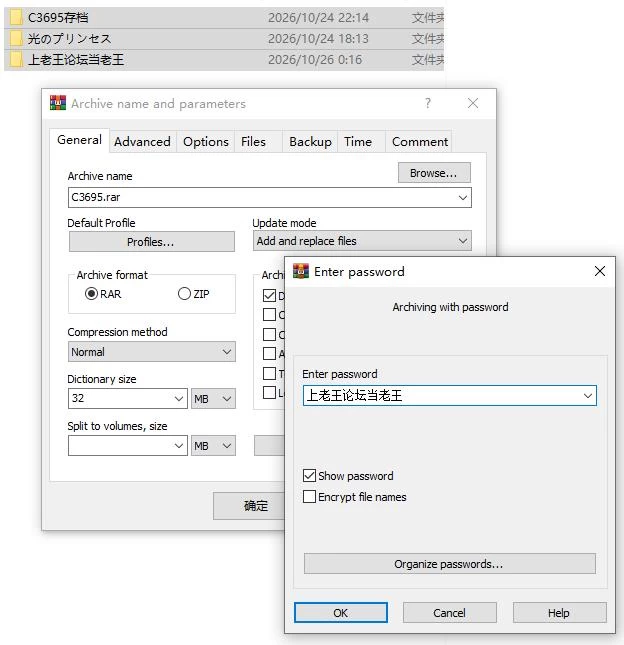Switch to the General tab
The width and height of the screenshot is (624, 645).
click(x=79, y=140)
